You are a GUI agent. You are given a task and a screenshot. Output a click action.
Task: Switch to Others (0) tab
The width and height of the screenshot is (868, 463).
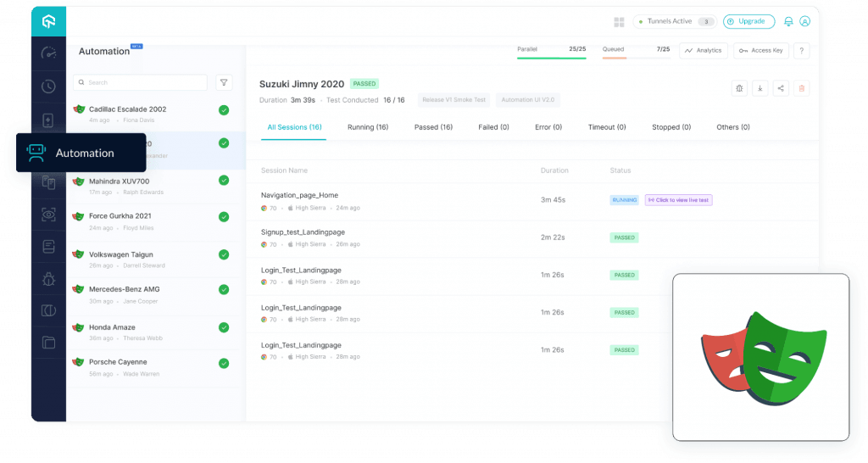[x=733, y=127]
